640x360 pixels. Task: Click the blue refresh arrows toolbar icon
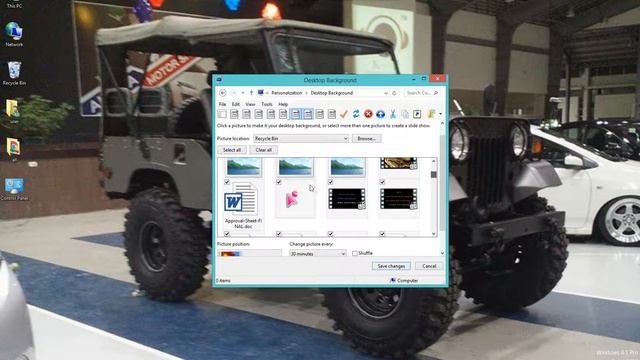pyautogui.click(x=356, y=114)
